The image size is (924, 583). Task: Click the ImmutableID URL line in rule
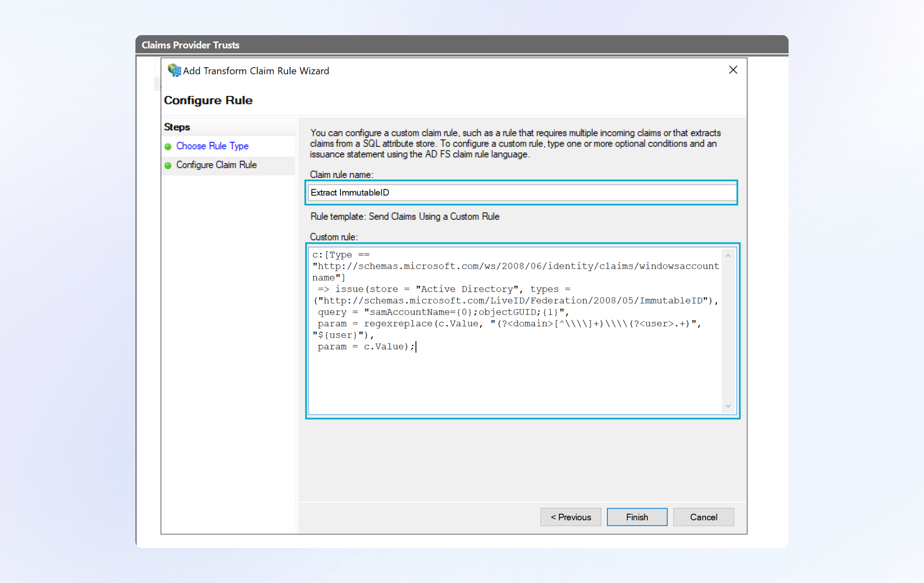(x=516, y=301)
